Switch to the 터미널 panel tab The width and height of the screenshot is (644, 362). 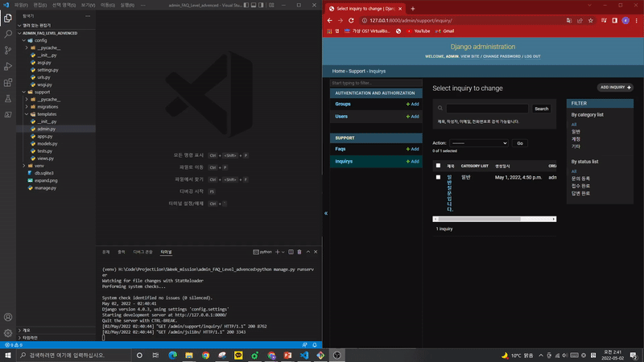(166, 252)
